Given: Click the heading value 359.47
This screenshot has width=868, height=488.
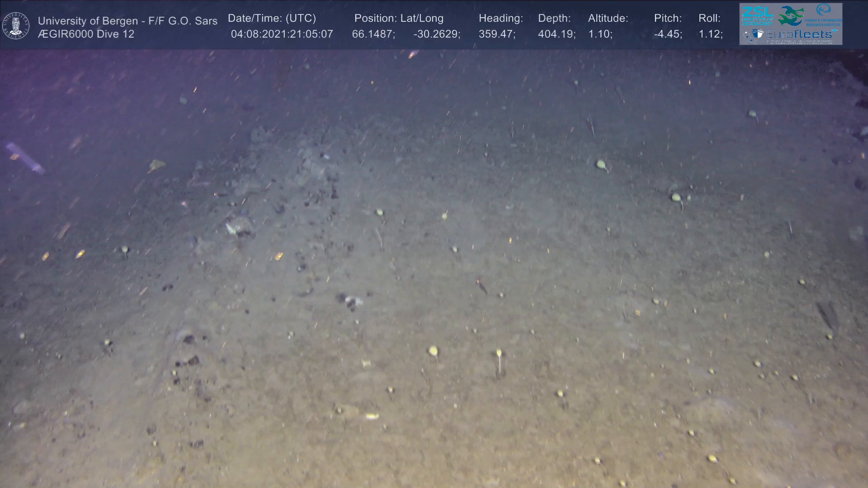Looking at the screenshot, I should 497,34.
